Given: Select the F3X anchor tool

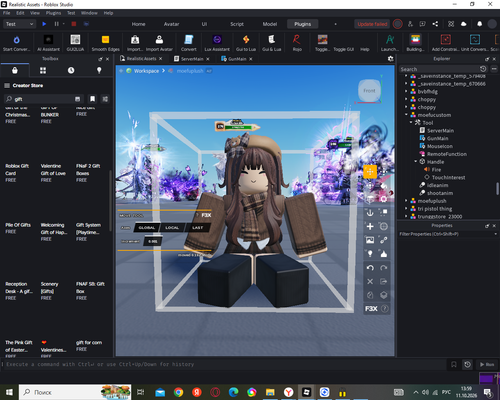Looking at the screenshot, I should point(370,212).
